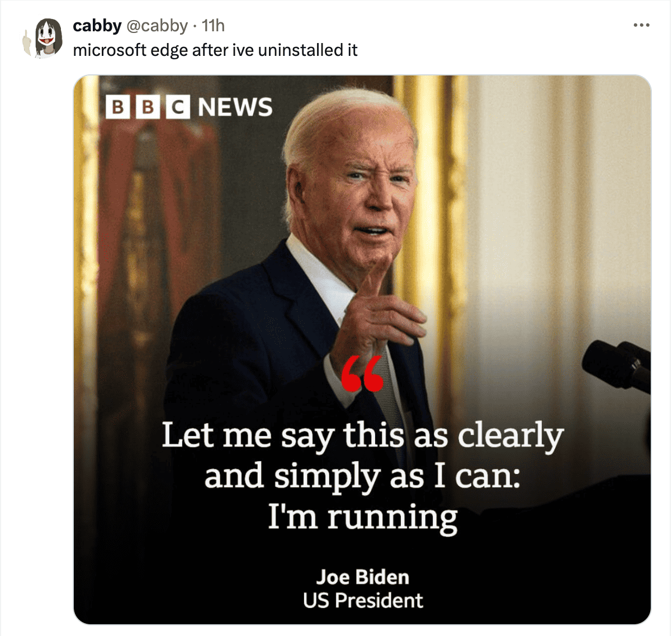Click the 'Joe Biden' caption name
The width and height of the screenshot is (672, 636).
coord(362,577)
